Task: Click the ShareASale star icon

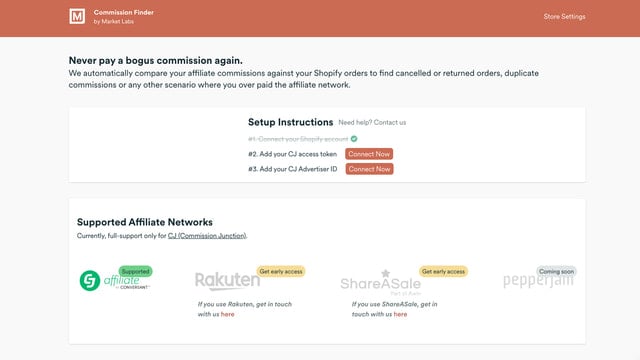Action: point(385,273)
